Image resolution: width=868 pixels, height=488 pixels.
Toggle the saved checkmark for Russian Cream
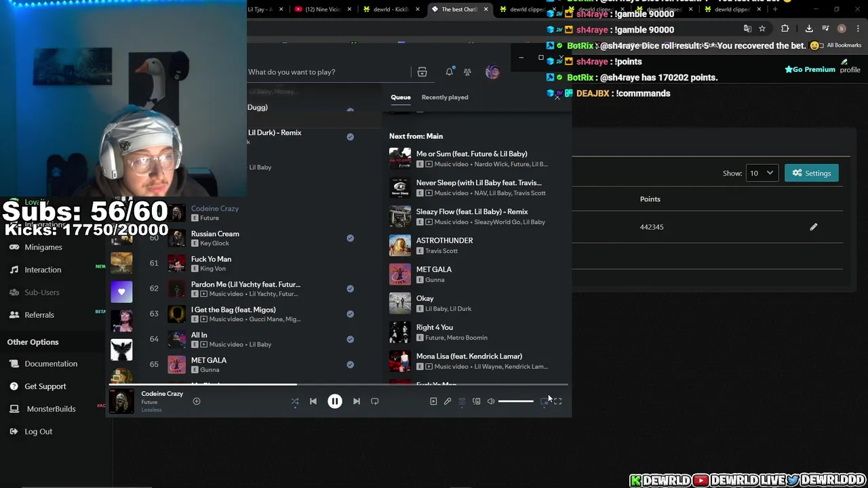point(350,238)
